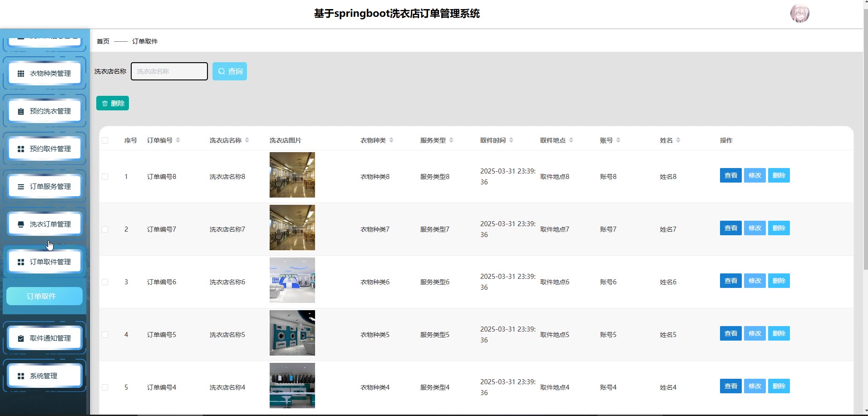Click the 洗衣店名称 search input field
Image resolution: width=868 pixels, height=416 pixels.
pyautogui.click(x=169, y=71)
